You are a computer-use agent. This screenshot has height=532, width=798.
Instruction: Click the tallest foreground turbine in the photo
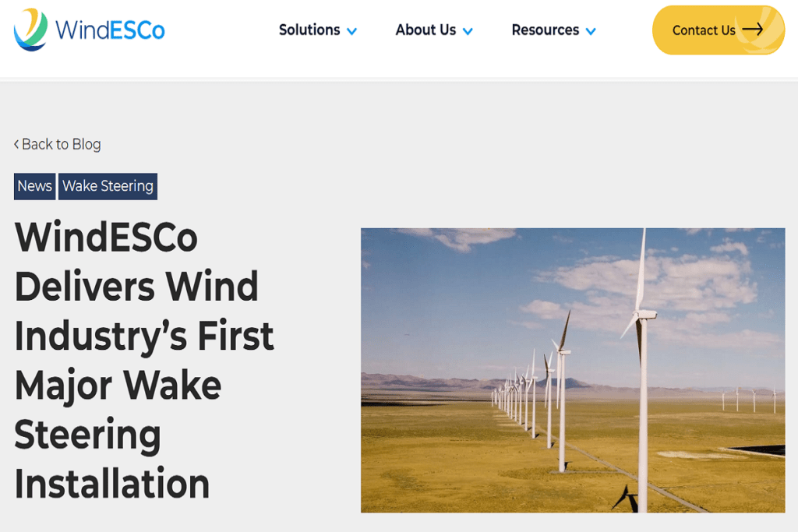point(642,374)
